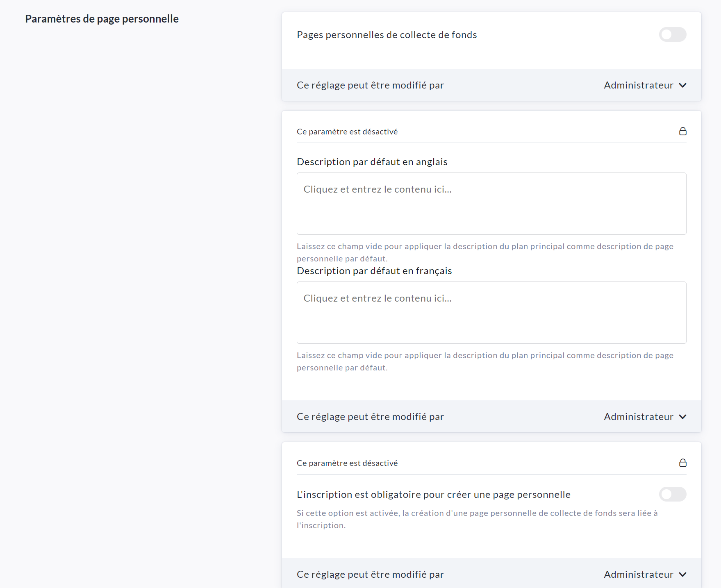Click the 'Pages personnelles de collecte de fonds' label
The height and width of the screenshot is (588, 721).
pos(387,35)
